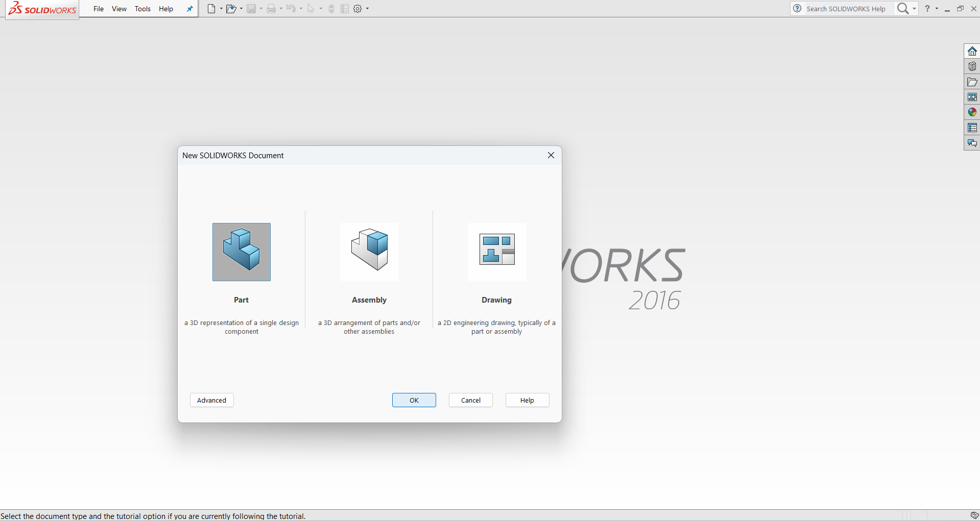Click the question mark Help icon
The image size is (980, 521).
(927, 9)
